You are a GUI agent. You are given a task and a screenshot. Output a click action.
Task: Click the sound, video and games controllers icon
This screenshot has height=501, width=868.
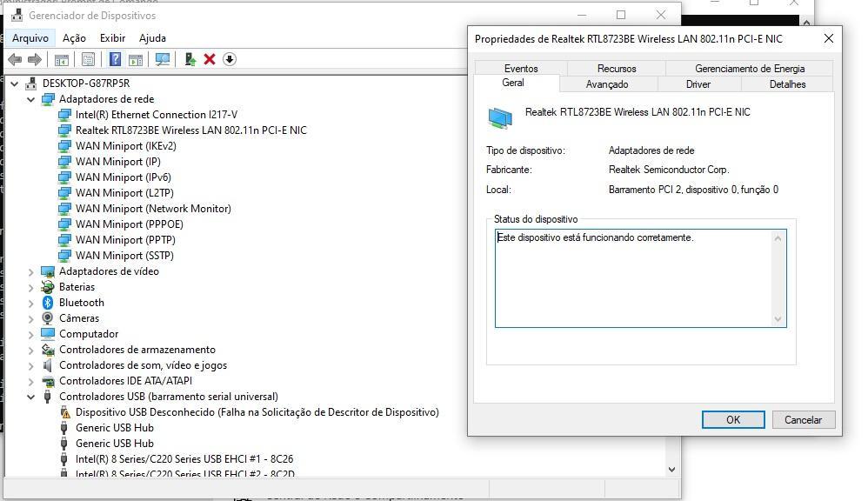click(48, 365)
